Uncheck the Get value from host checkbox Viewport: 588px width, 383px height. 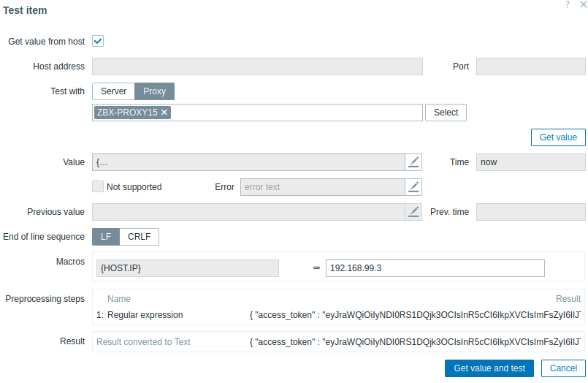(x=98, y=42)
